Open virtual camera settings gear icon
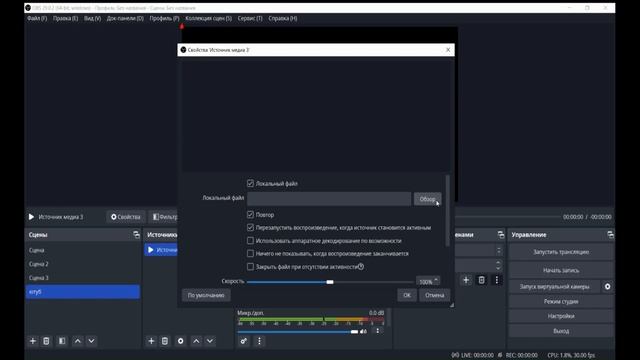The image size is (640, 360). 608,287
